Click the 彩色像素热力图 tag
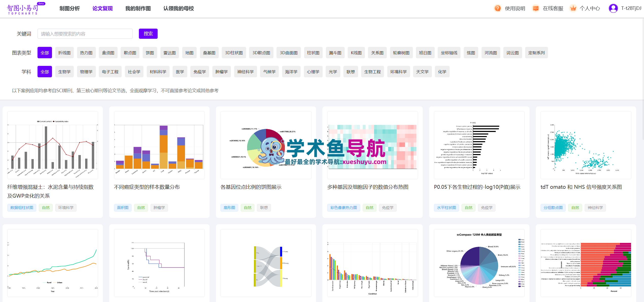The width and height of the screenshot is (644, 302). pos(343,208)
